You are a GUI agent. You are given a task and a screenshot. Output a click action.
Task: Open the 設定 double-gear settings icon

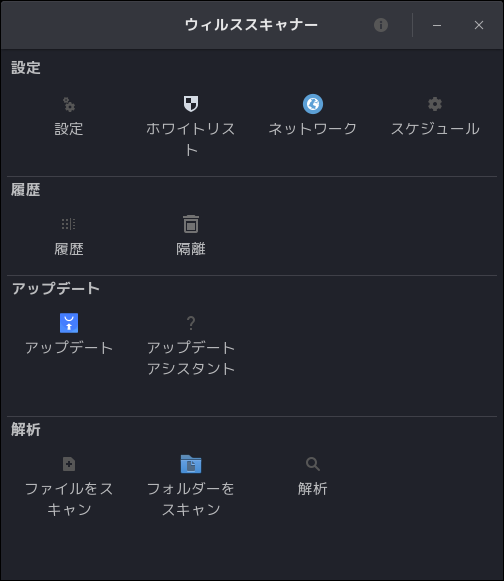point(69,104)
